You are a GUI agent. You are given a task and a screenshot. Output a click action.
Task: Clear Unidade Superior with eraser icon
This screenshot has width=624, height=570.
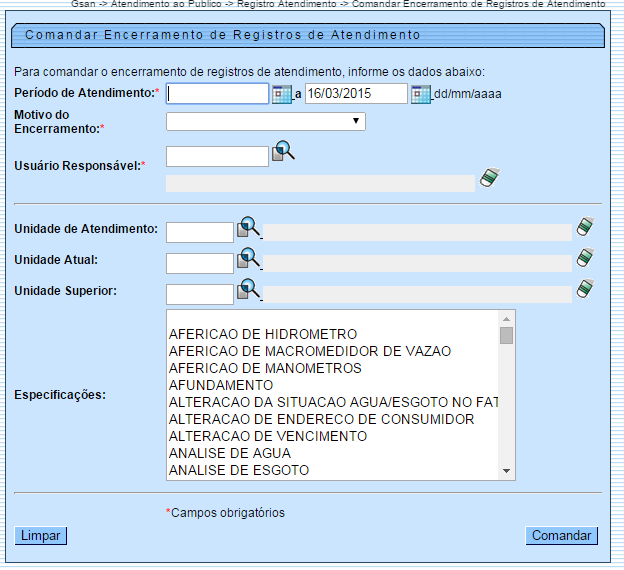point(586,290)
